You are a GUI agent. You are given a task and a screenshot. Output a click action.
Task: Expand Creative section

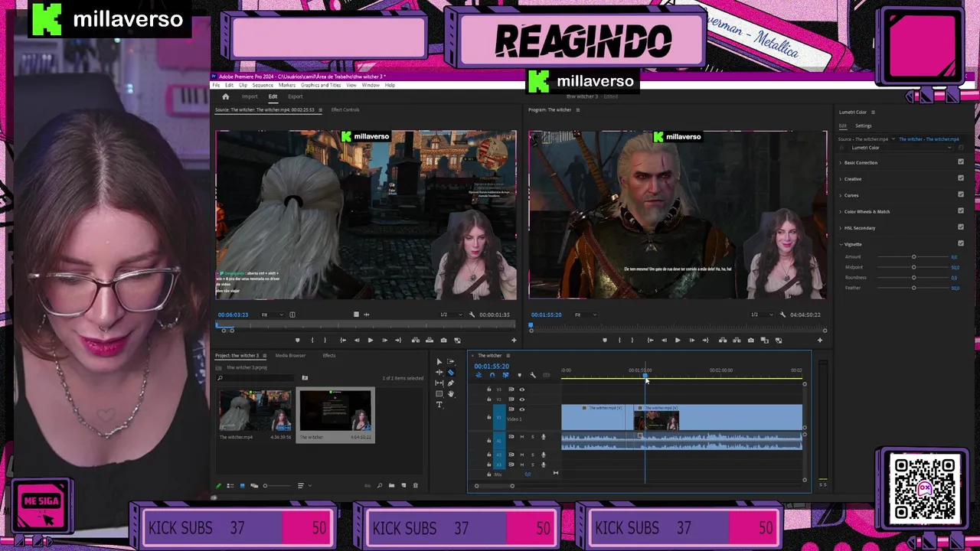(841, 179)
